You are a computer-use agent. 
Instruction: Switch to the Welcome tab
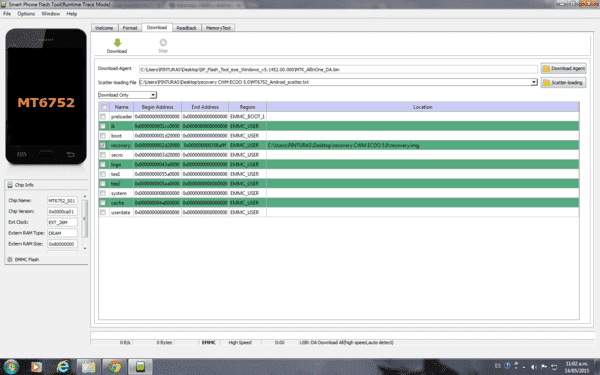[104, 28]
